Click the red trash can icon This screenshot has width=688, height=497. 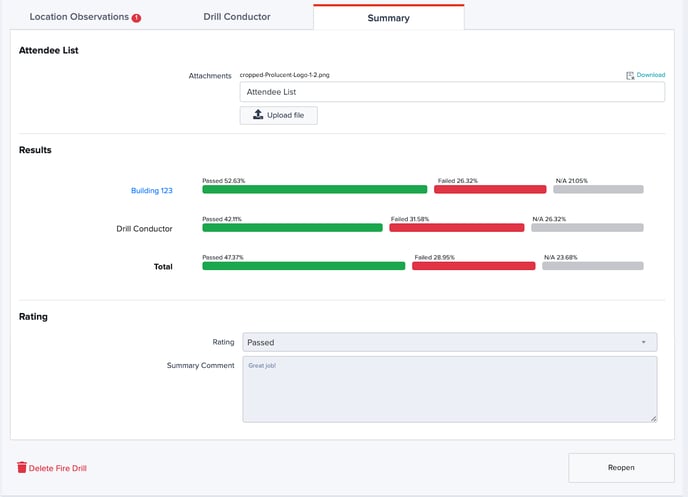[22, 468]
